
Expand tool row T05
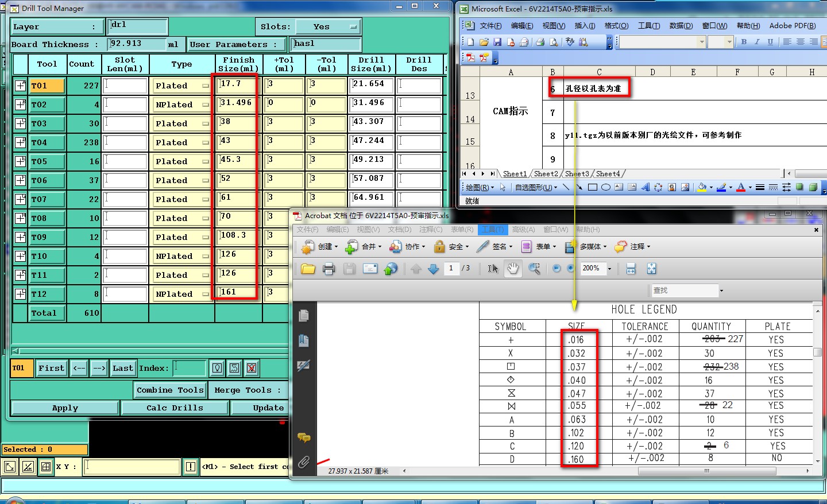[20, 161]
